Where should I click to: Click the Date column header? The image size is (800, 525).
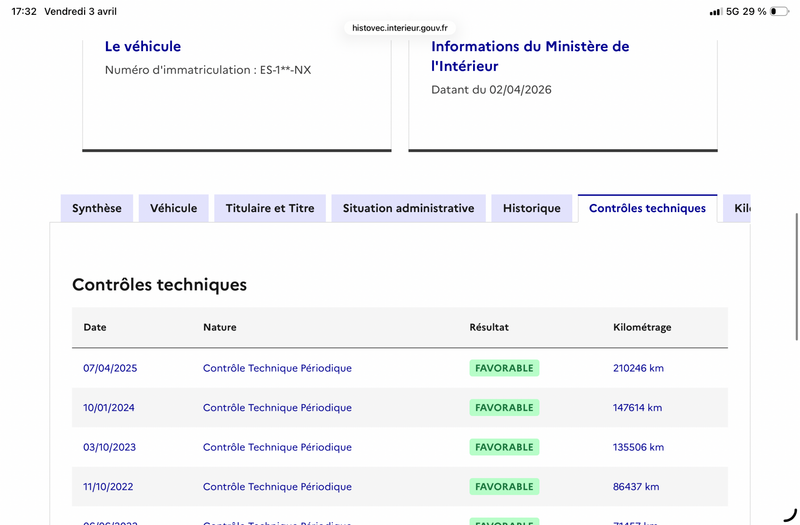click(x=95, y=327)
